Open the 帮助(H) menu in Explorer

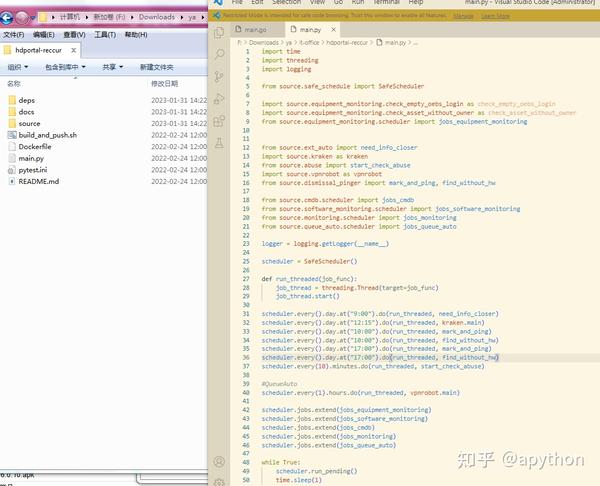136,35
